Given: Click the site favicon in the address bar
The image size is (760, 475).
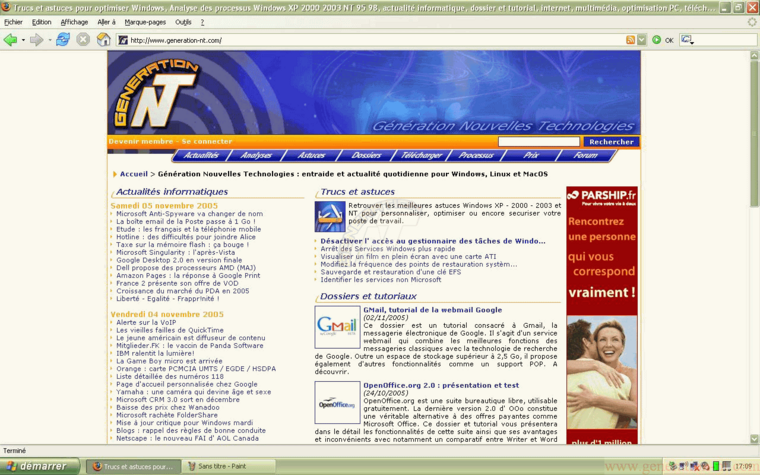Looking at the screenshot, I should coord(123,40).
